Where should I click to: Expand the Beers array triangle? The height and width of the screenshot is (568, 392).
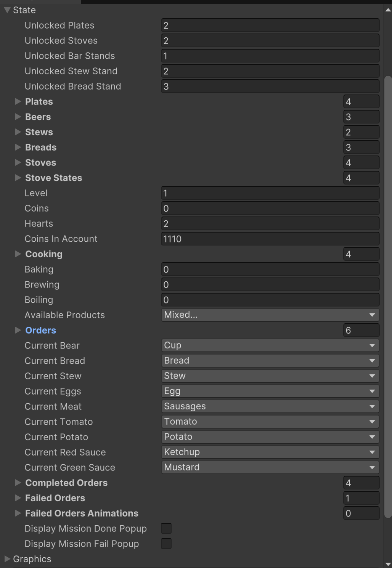[18, 117]
